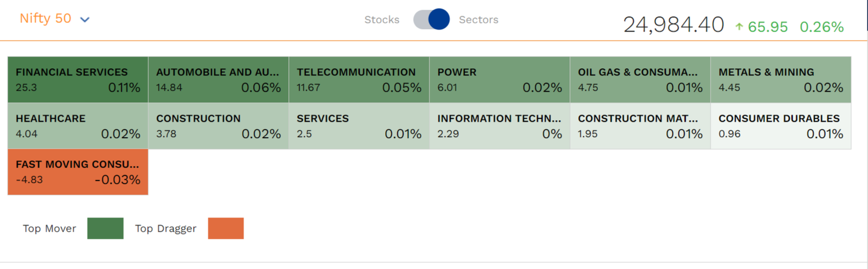Open the Financial Services sector tile
The width and height of the screenshot is (868, 269).
click(78, 80)
